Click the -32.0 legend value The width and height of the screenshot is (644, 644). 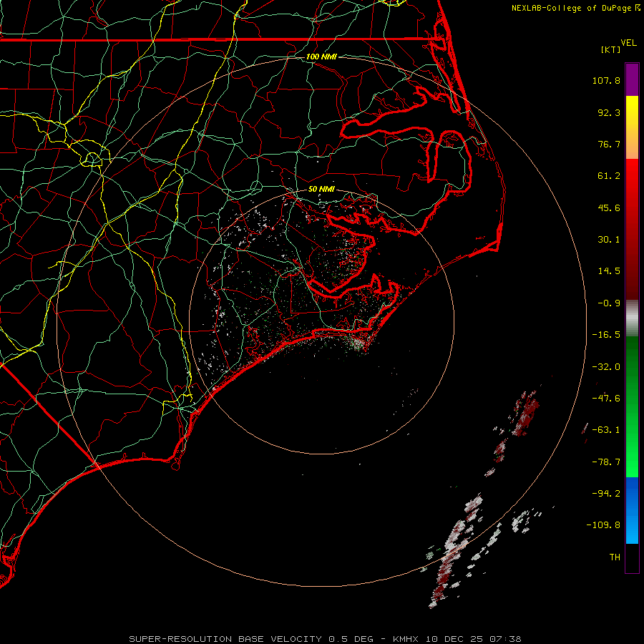click(x=606, y=367)
